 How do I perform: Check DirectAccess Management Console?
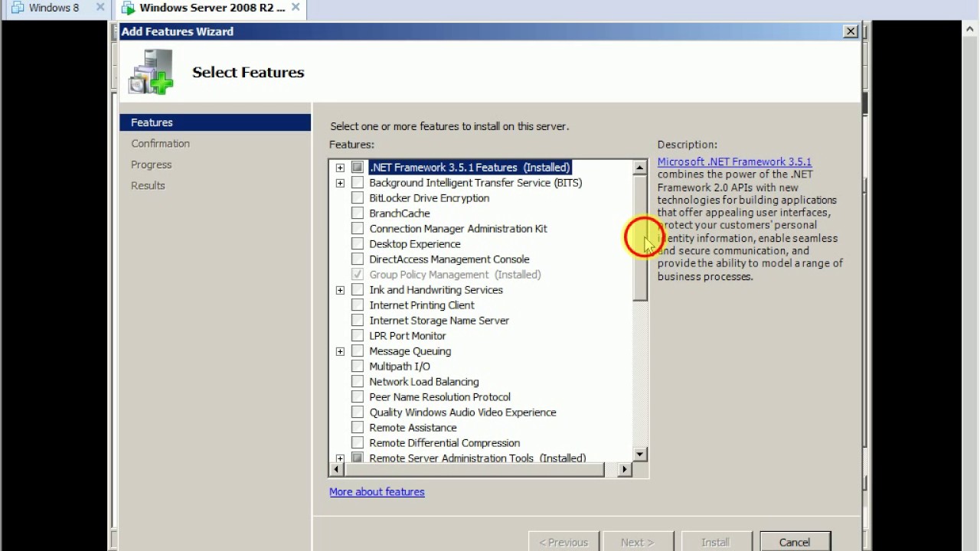358,259
